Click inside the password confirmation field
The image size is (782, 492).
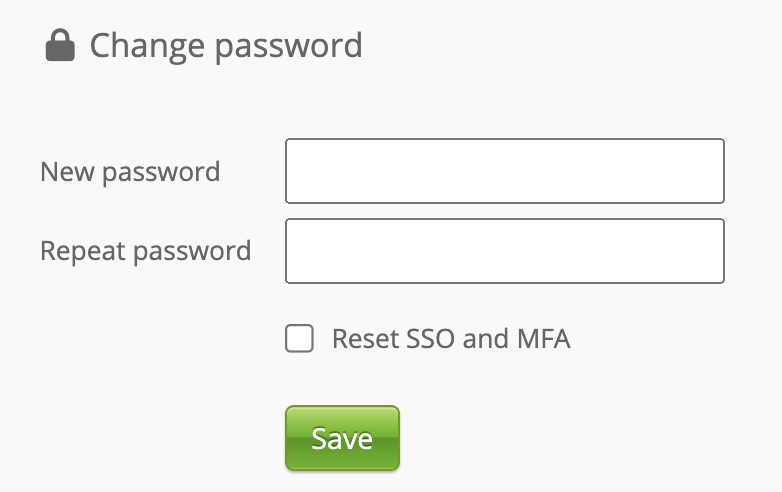504,251
